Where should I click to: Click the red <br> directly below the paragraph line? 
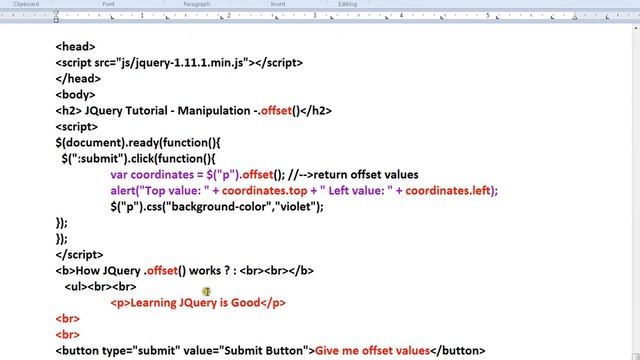[68, 319]
